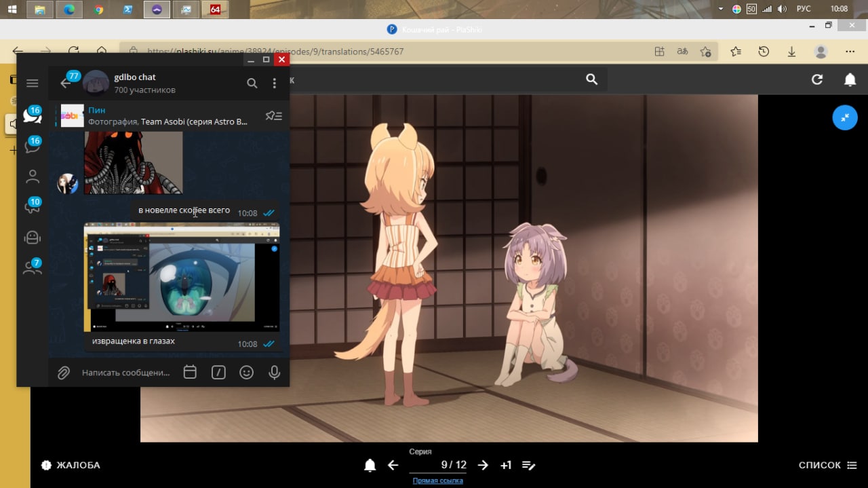Show hidden system tray icons
The height and width of the screenshot is (488, 868).
point(721,9)
